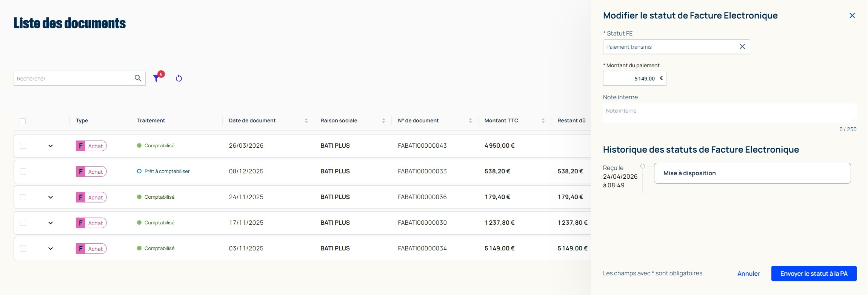
Task: Click the Montant du paiement field
Action: coord(634,78)
